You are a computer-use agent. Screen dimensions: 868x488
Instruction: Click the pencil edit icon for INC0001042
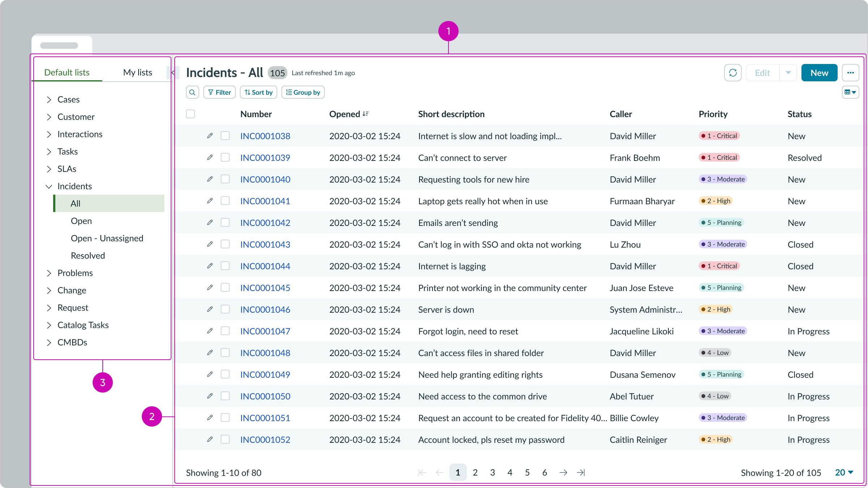tap(210, 222)
